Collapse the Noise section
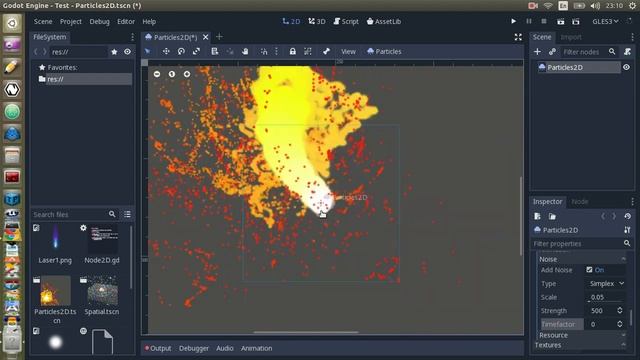This screenshot has height=360, width=640. (x=582, y=259)
